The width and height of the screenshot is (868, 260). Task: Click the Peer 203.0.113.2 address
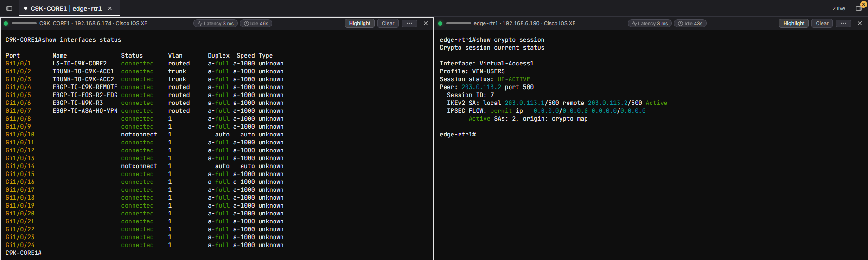[481, 87]
